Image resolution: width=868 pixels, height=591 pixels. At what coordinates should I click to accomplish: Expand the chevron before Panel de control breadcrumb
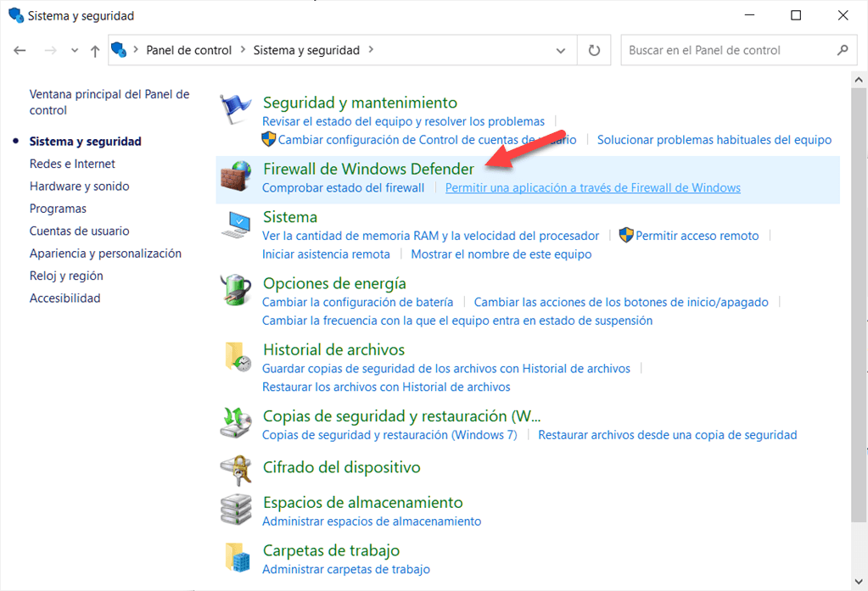click(x=136, y=50)
